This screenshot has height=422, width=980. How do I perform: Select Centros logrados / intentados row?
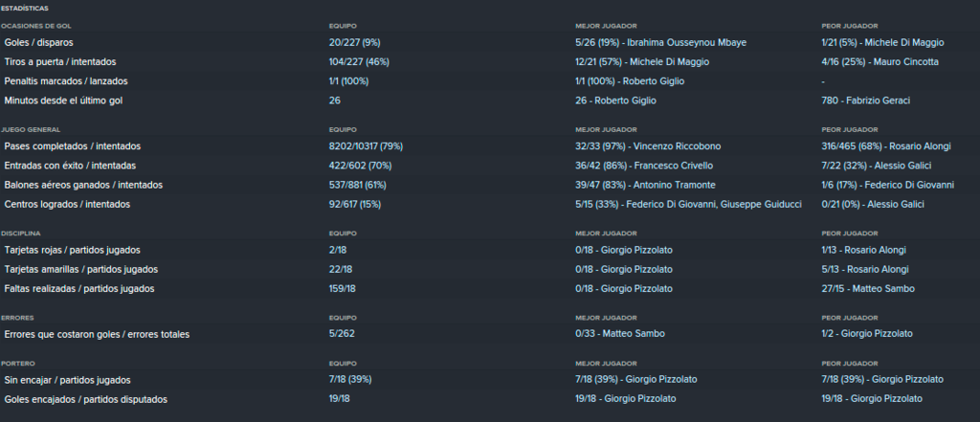coord(490,205)
